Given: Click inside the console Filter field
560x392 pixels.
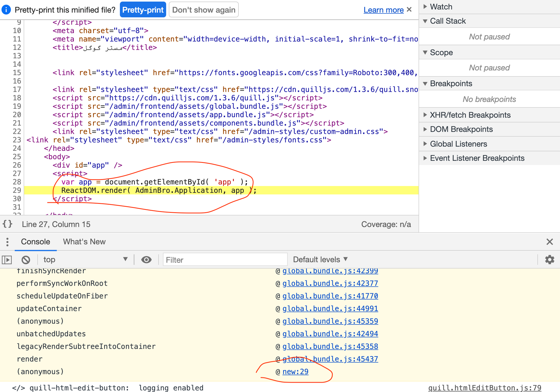Looking at the screenshot, I should (x=225, y=260).
